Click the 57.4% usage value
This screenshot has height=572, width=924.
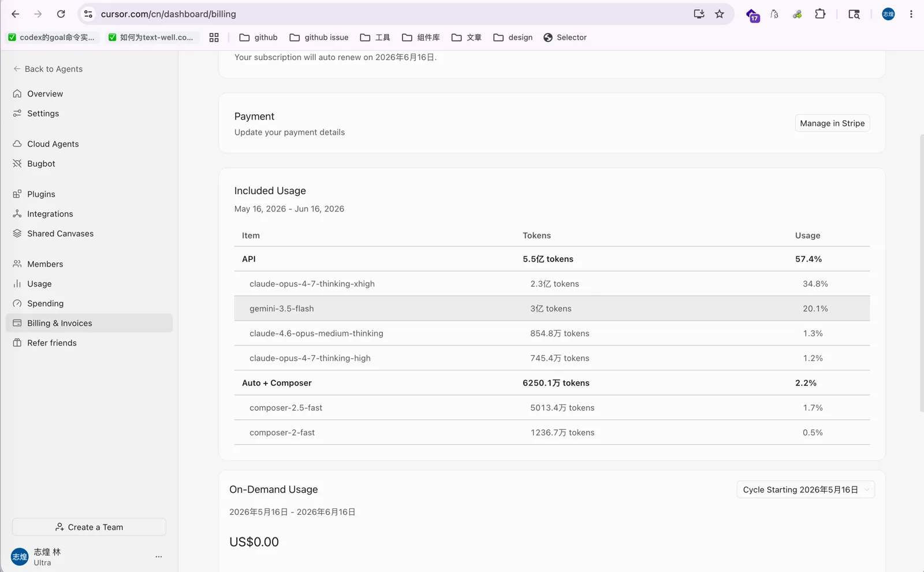coord(808,259)
